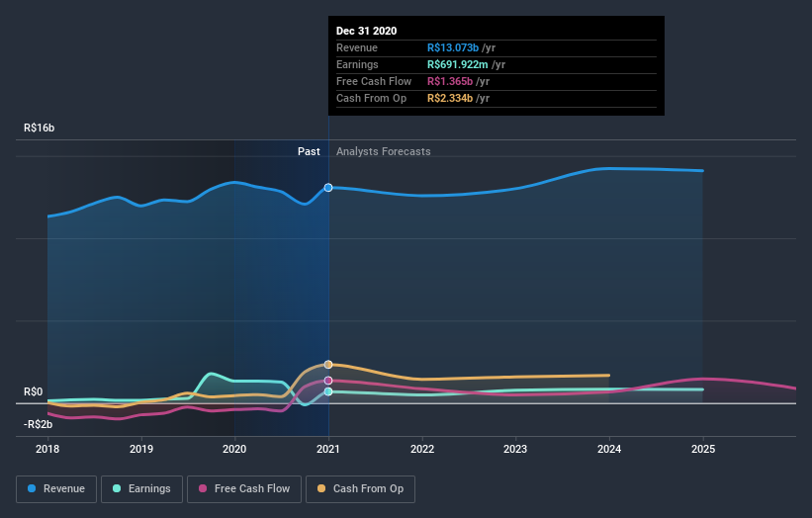Click the Revenue row label in tooltip
812x518 pixels.
(357, 47)
